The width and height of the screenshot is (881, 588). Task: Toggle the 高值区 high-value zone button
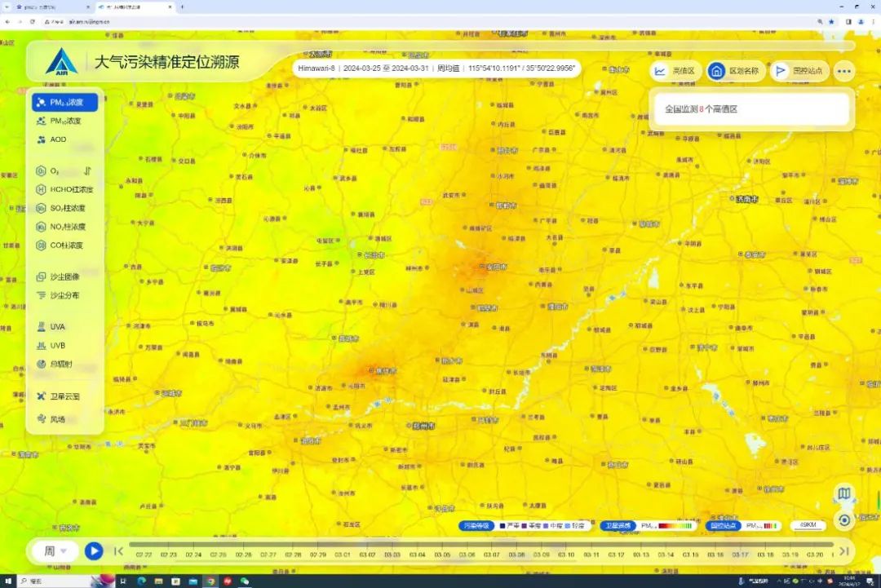[x=674, y=71]
